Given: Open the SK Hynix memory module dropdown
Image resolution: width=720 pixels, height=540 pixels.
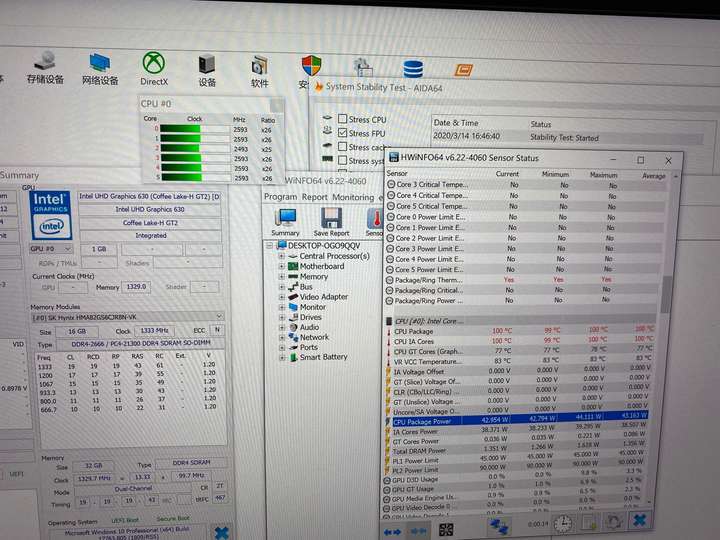Looking at the screenshot, I should (127, 317).
